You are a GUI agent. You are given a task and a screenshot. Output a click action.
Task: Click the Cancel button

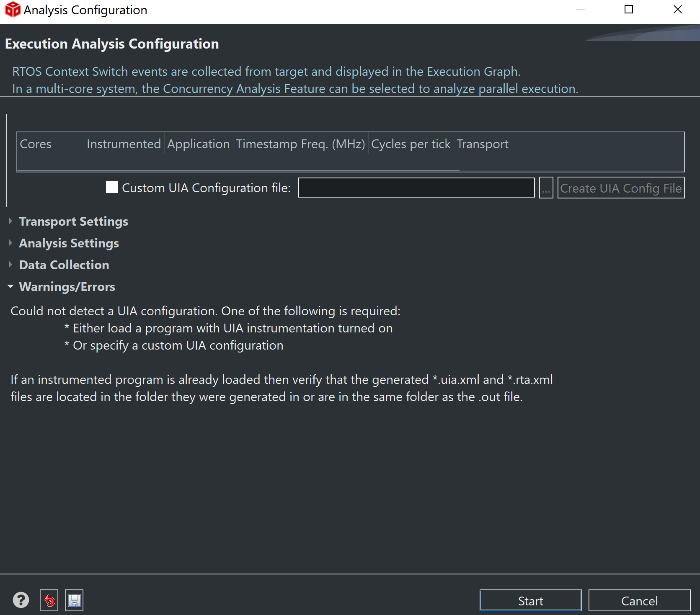(640, 600)
